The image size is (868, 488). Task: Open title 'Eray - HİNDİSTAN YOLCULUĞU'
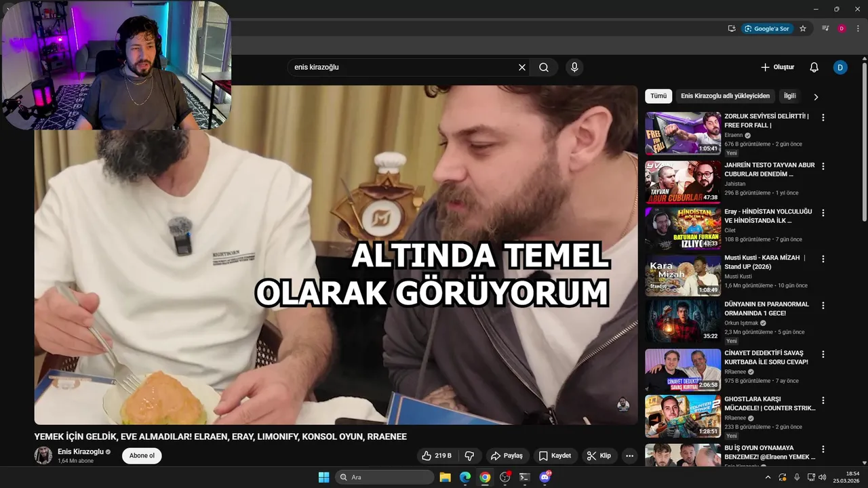(x=768, y=216)
